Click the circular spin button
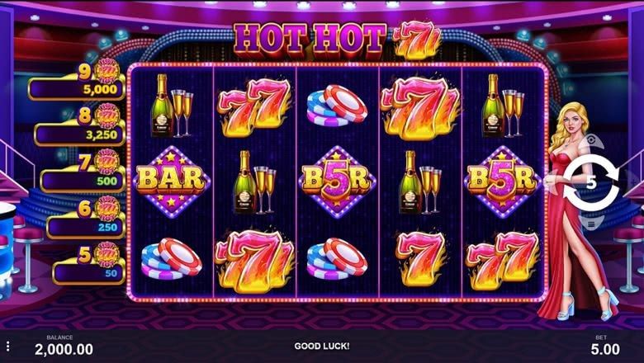 click(x=590, y=183)
